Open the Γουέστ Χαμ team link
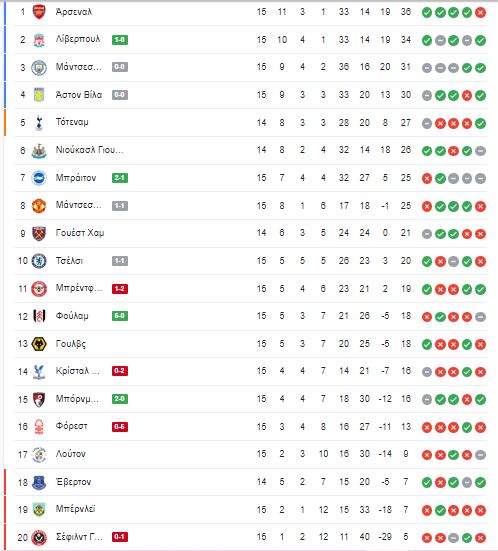 (80, 233)
